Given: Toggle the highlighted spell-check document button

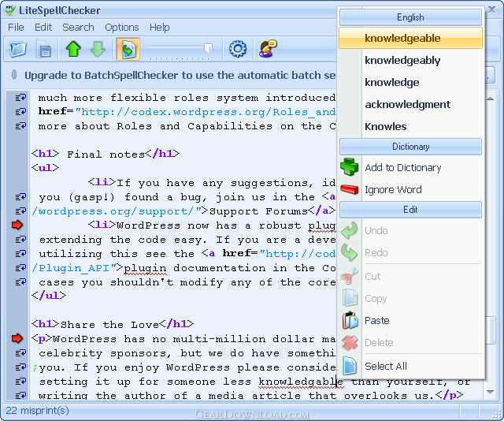Looking at the screenshot, I should (128, 49).
